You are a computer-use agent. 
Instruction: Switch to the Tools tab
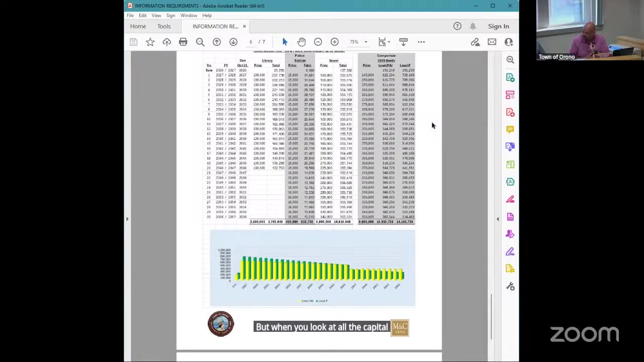[x=164, y=26]
